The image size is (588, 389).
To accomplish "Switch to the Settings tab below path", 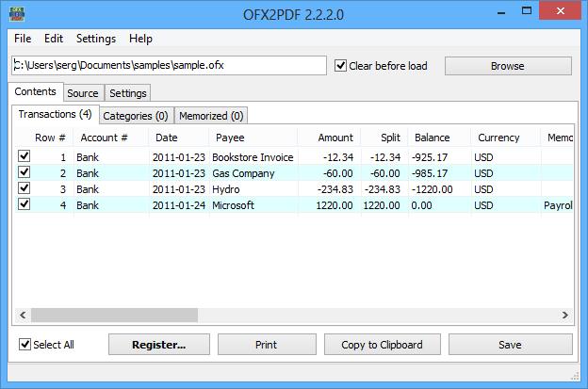I will [x=128, y=93].
